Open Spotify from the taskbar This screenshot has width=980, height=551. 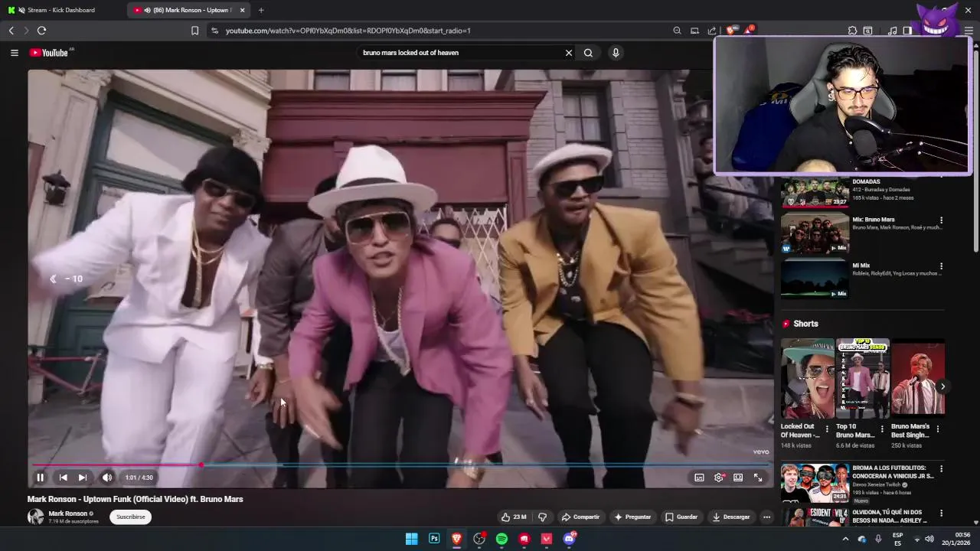[x=501, y=539]
